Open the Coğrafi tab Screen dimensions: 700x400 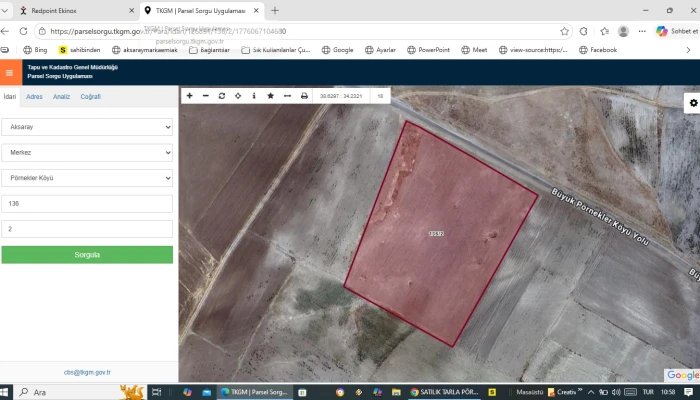tap(91, 97)
